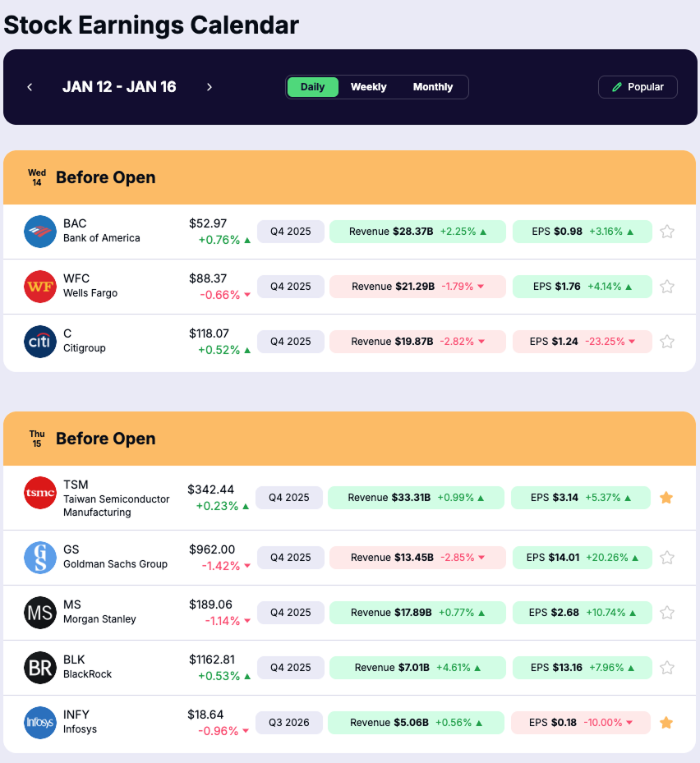
Task: Click the Citigroup logo icon
Action: [39, 341]
